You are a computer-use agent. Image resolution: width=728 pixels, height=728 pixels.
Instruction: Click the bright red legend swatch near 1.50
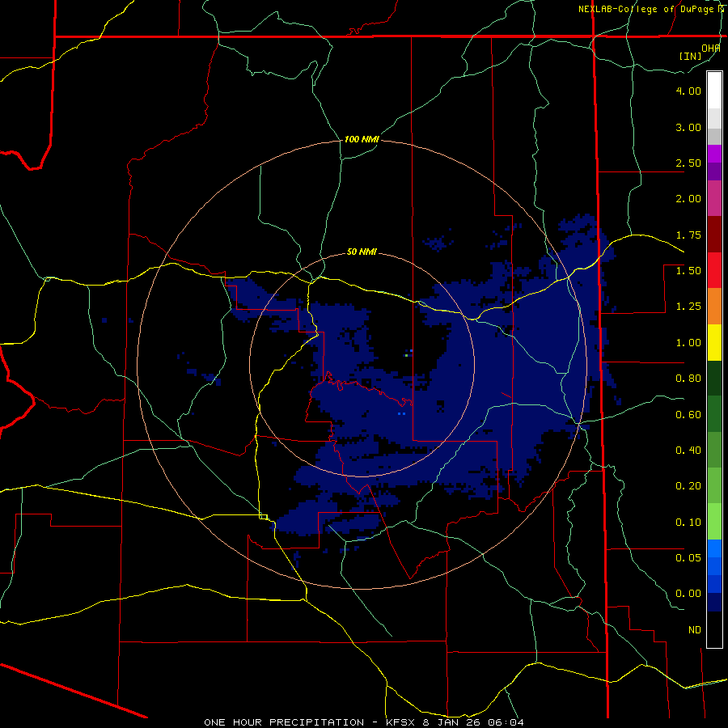pos(714,270)
